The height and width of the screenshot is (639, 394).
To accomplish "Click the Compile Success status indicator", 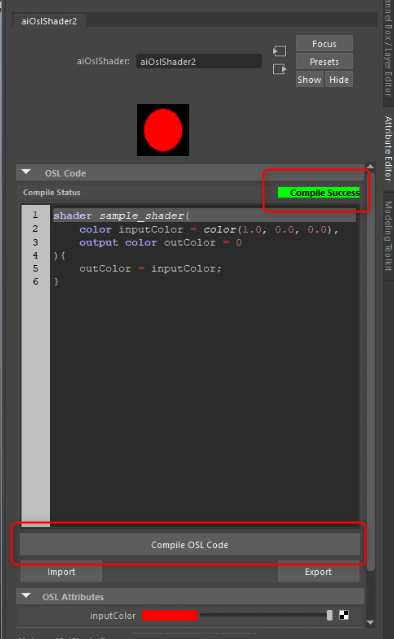I will [319, 192].
